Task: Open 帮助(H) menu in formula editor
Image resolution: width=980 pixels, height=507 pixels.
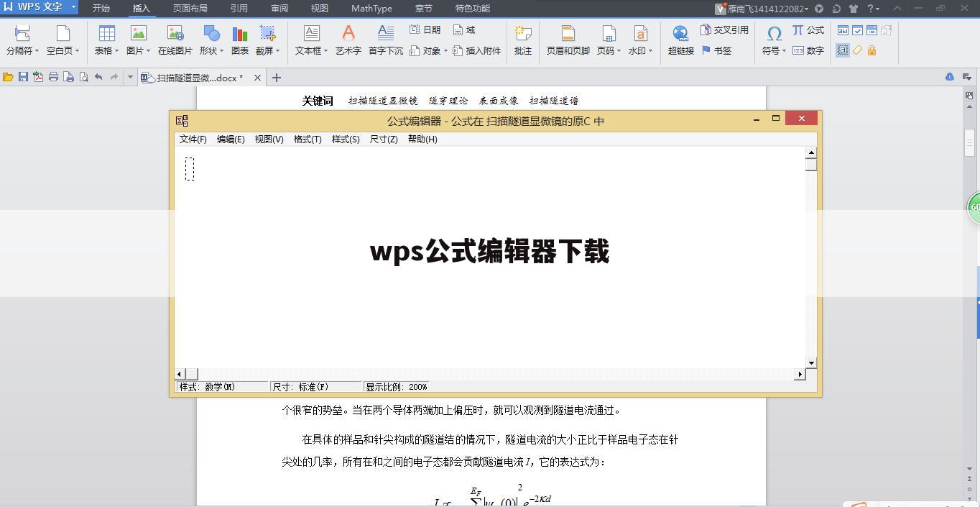Action: click(x=422, y=140)
